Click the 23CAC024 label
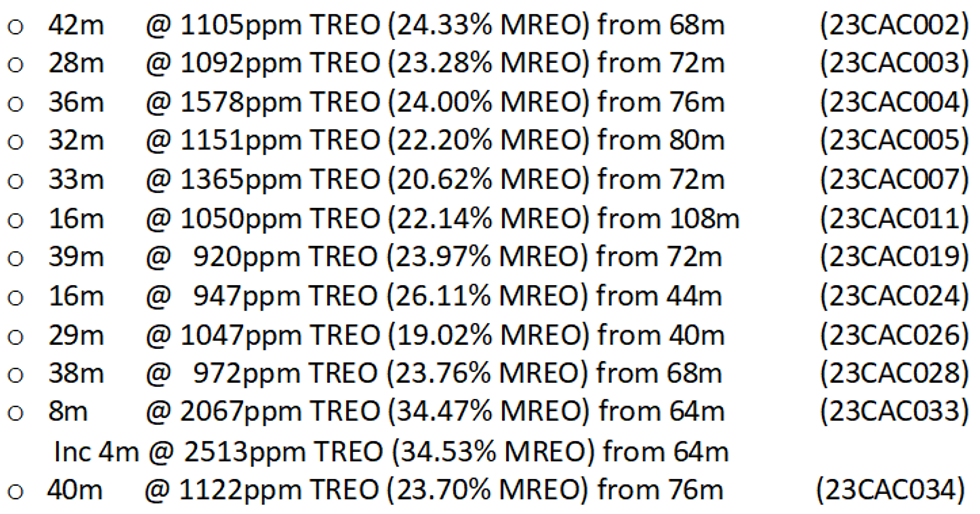980x514 pixels. click(x=894, y=296)
